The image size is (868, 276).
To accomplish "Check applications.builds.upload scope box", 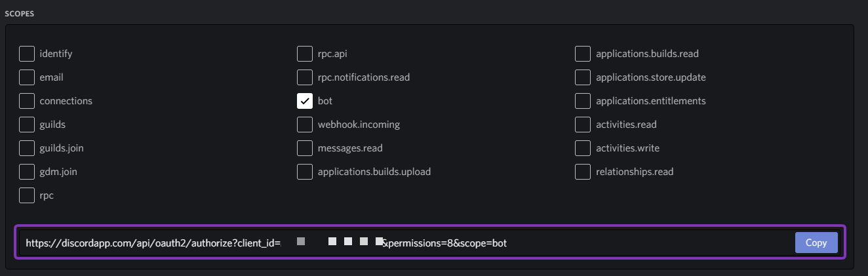I will click(x=305, y=172).
